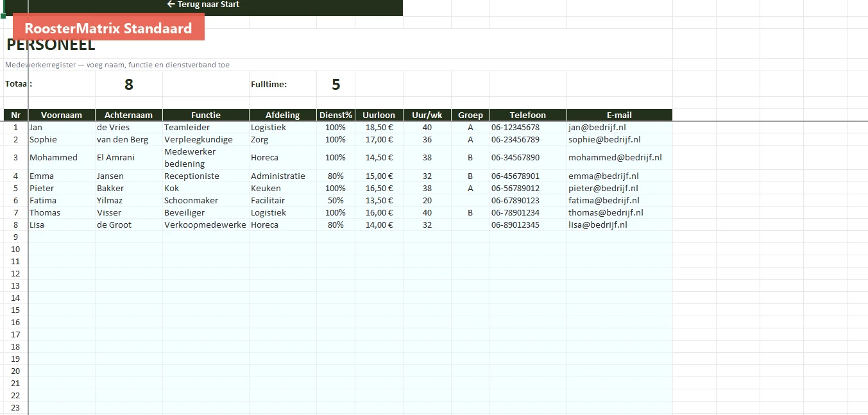Select Fatima's '50%' employment cell
Image resolution: width=868 pixels, height=415 pixels.
336,201
